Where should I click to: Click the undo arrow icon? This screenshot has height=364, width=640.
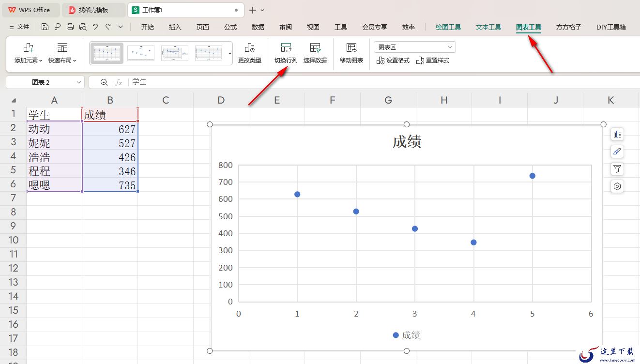[x=95, y=27]
